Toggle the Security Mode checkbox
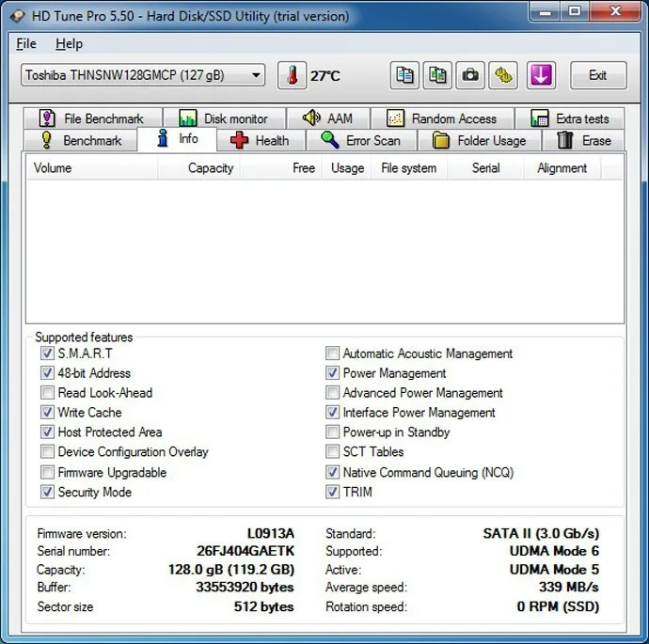Screen dimensions: 649x644 point(47,492)
